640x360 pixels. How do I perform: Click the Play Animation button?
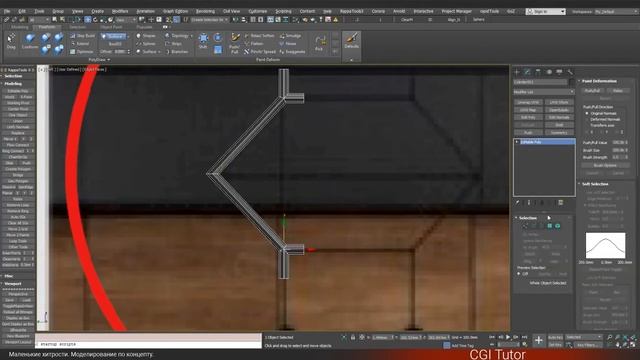(x=508, y=337)
